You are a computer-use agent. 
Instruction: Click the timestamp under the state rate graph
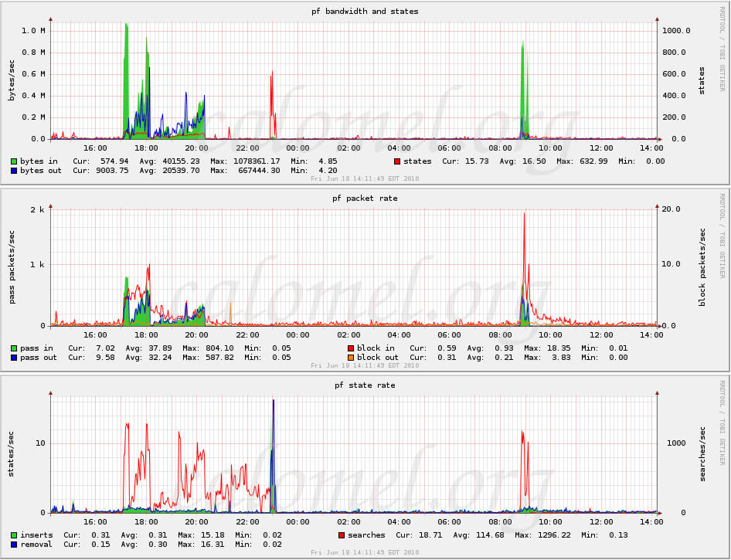[x=365, y=552]
